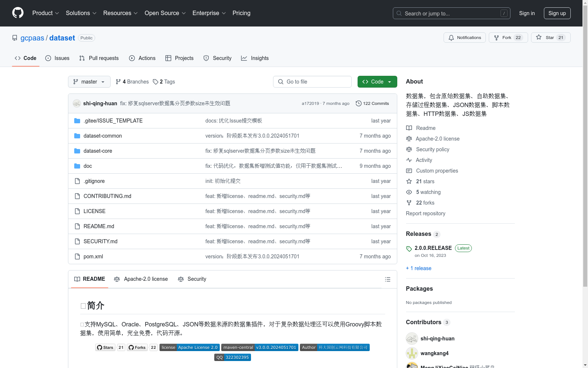Open CONTRIBUTING.md file
Image resolution: width=588 pixels, height=368 pixels.
pos(107,196)
